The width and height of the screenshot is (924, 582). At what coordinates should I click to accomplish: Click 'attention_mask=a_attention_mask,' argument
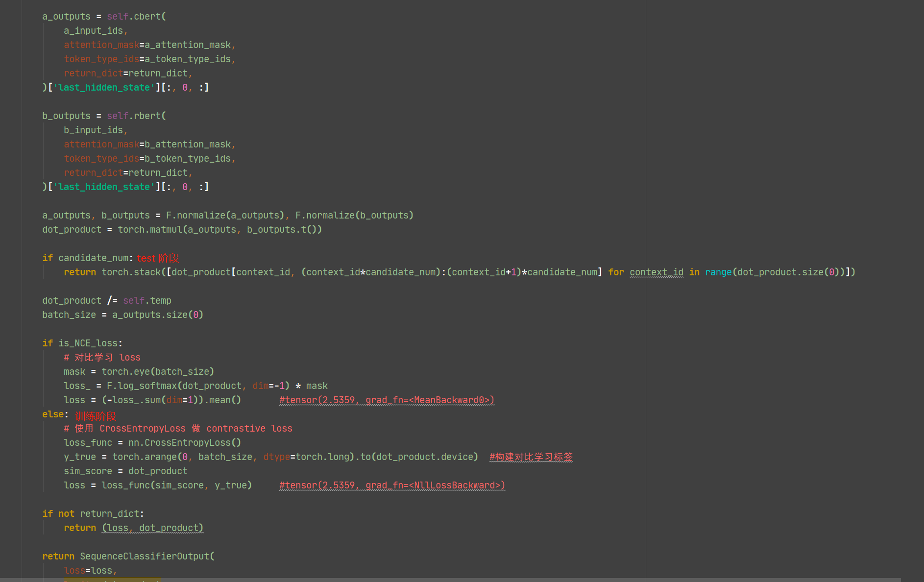tap(150, 45)
